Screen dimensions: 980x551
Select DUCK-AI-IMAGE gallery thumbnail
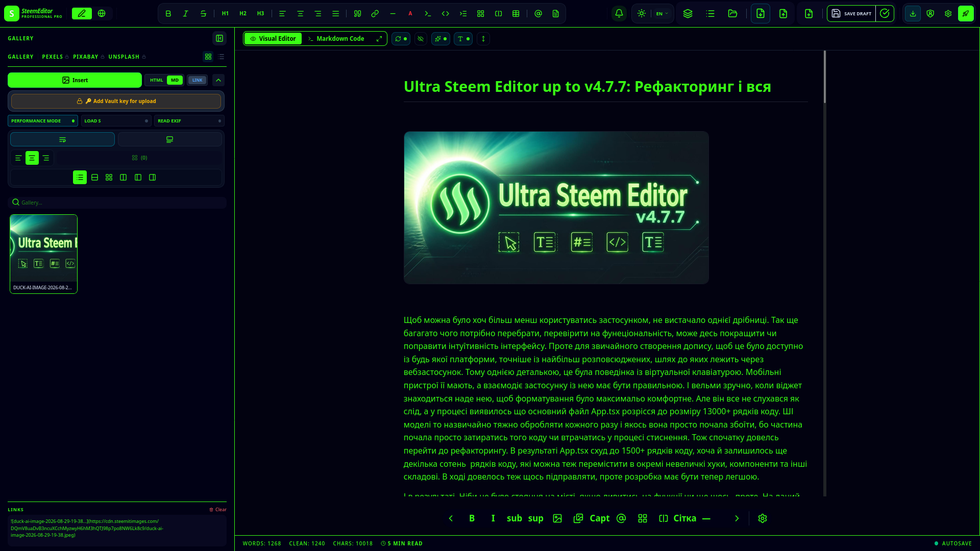[43, 254]
